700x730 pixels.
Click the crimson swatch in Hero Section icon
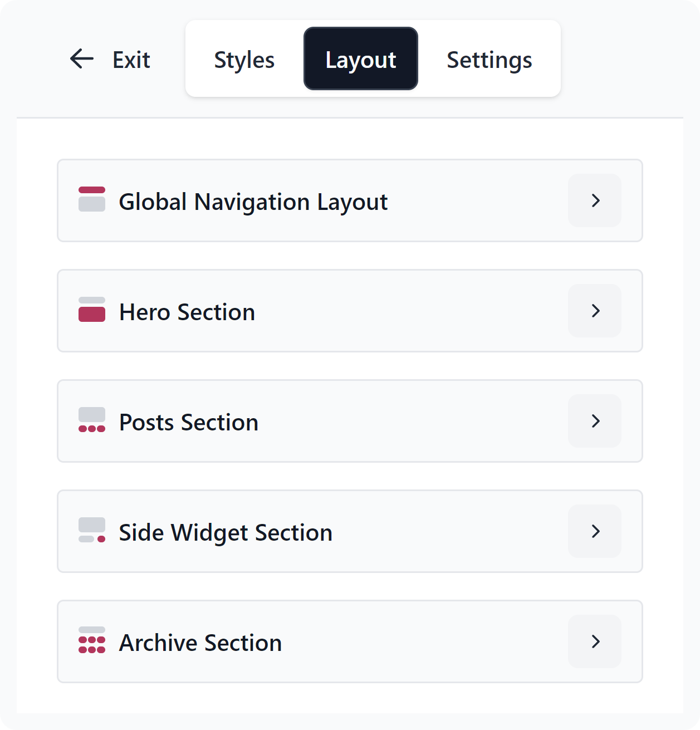tap(91, 315)
